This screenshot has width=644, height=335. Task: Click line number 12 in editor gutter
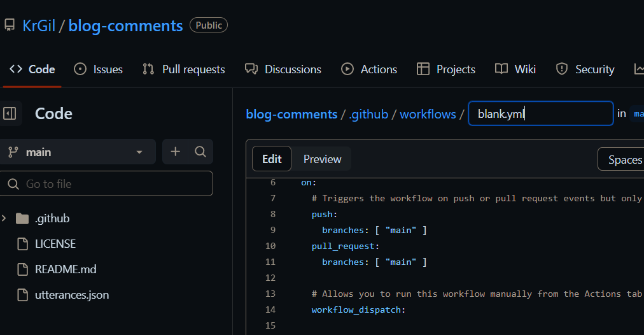pos(270,278)
